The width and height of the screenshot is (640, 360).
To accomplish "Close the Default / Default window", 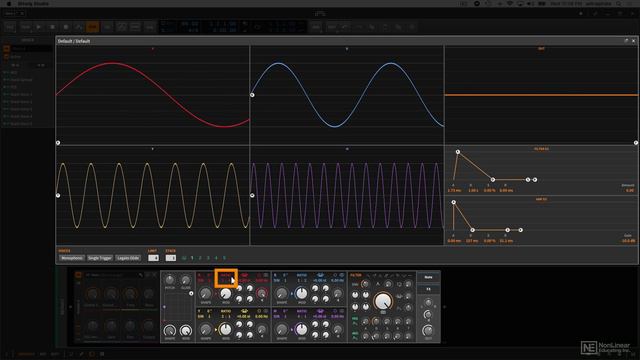I will 633,41.
